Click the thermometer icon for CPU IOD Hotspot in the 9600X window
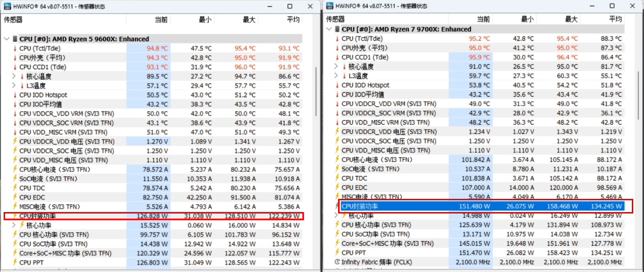This screenshot has height=272, width=644. point(15,95)
